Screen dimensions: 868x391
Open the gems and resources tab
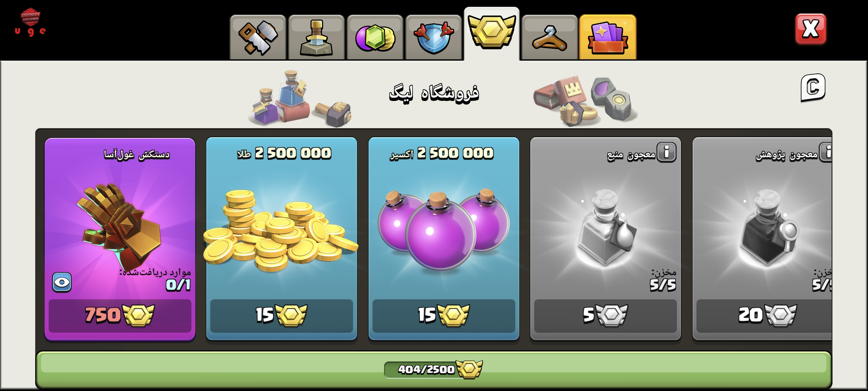(375, 37)
